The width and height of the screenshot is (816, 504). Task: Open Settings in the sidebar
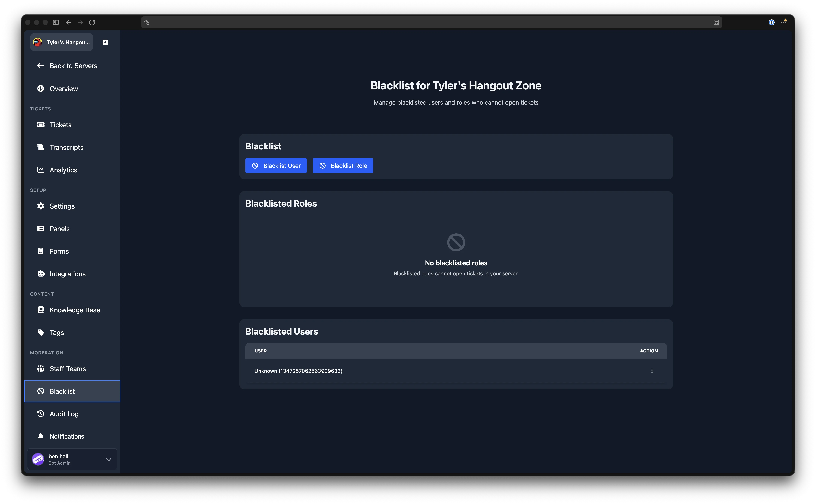(x=72, y=206)
